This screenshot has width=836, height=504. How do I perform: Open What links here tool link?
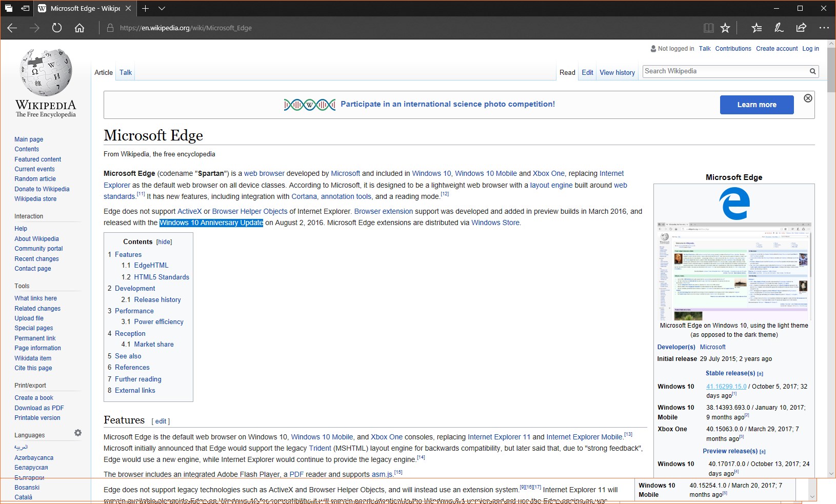[x=35, y=298]
